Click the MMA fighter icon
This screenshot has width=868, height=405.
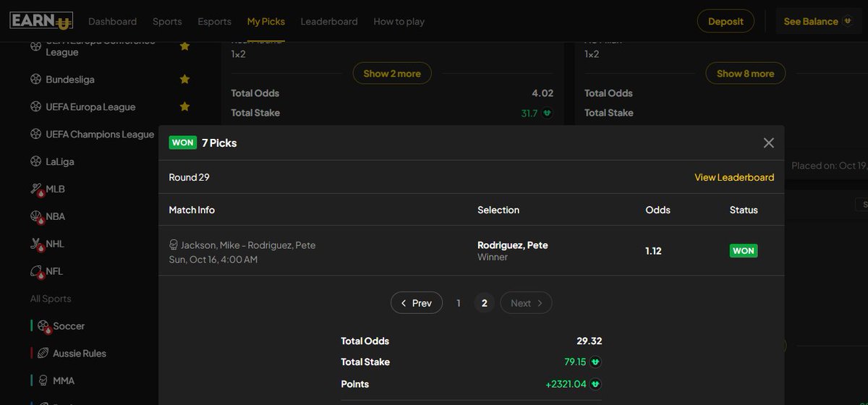tap(43, 381)
